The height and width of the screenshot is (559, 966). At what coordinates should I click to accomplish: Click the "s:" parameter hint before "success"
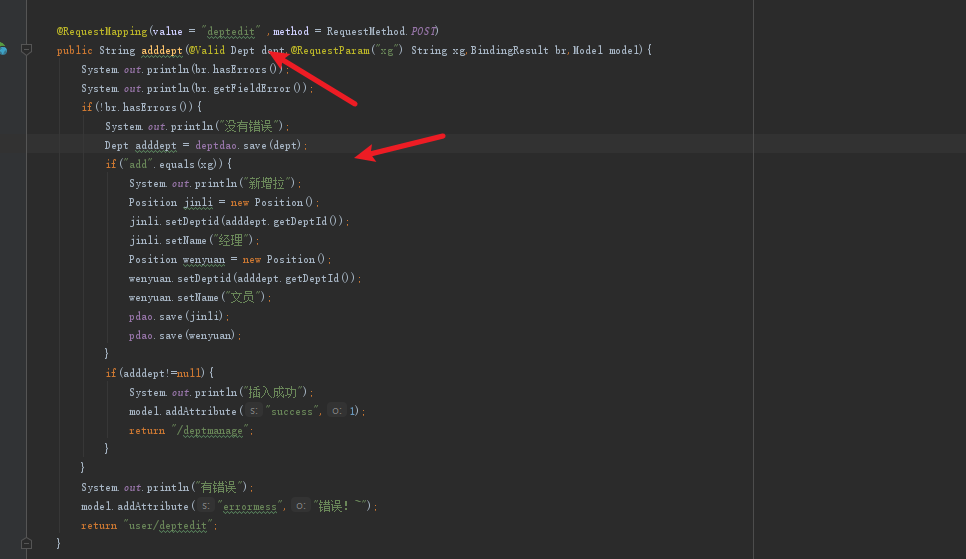click(255, 411)
